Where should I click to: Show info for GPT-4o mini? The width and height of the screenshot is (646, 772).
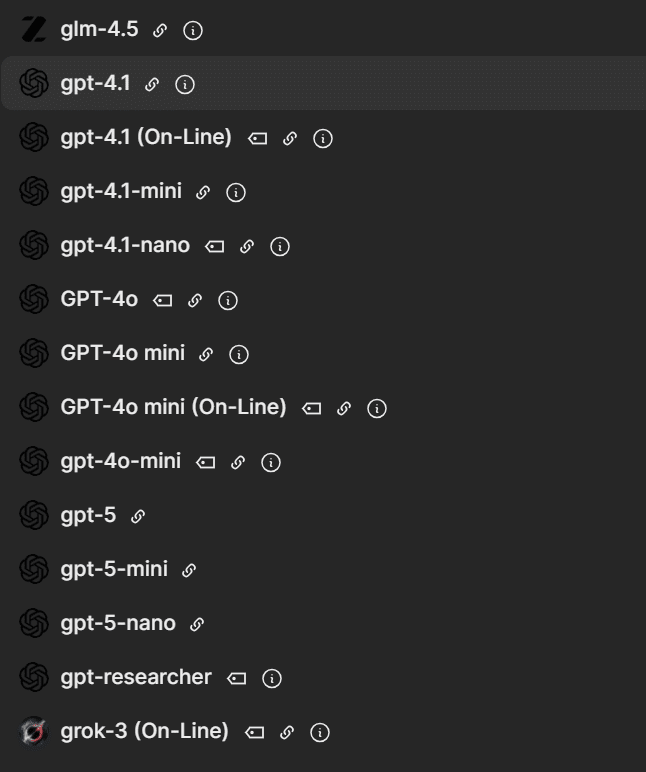pos(239,354)
